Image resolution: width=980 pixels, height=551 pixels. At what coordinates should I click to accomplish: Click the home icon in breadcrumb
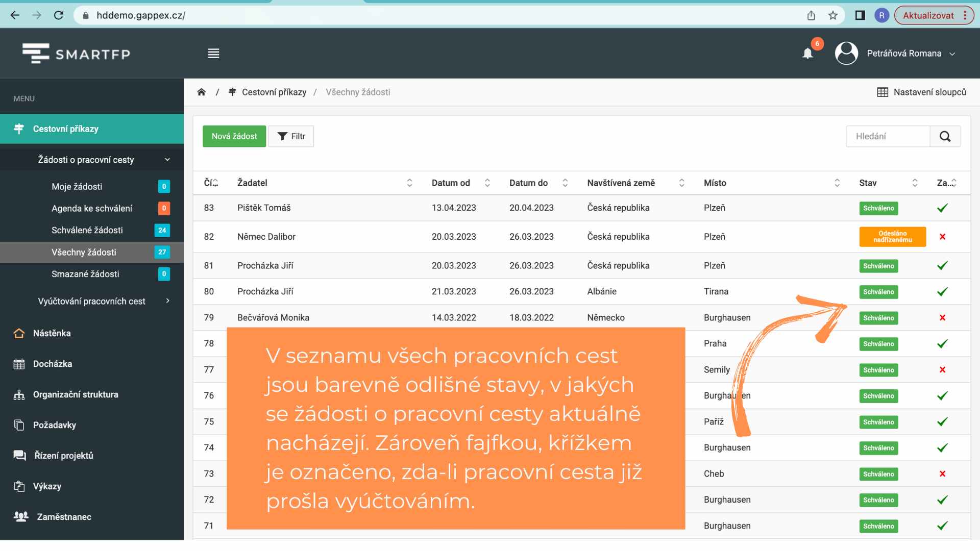coord(201,92)
